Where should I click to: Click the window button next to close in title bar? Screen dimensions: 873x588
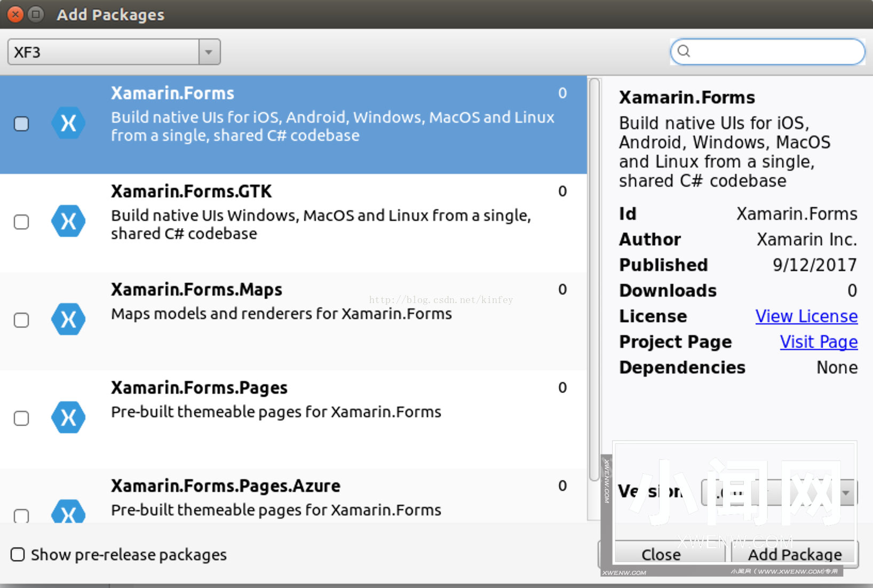click(x=36, y=14)
